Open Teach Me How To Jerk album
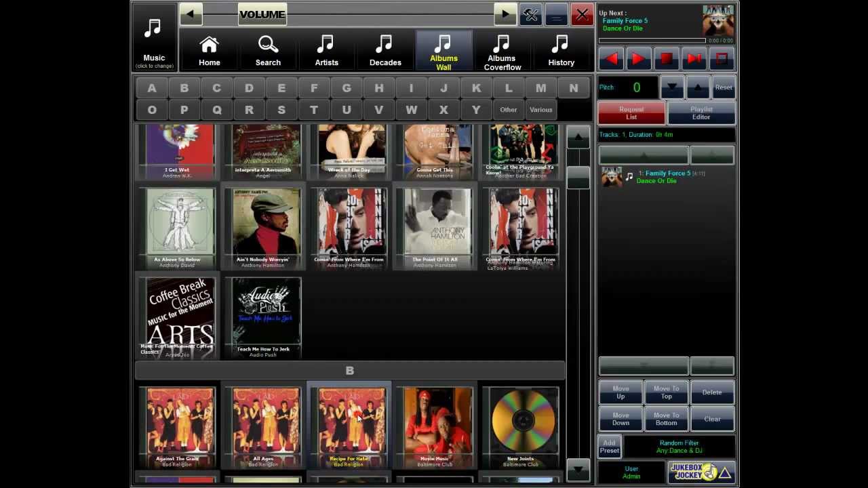The image size is (868, 488). click(263, 318)
